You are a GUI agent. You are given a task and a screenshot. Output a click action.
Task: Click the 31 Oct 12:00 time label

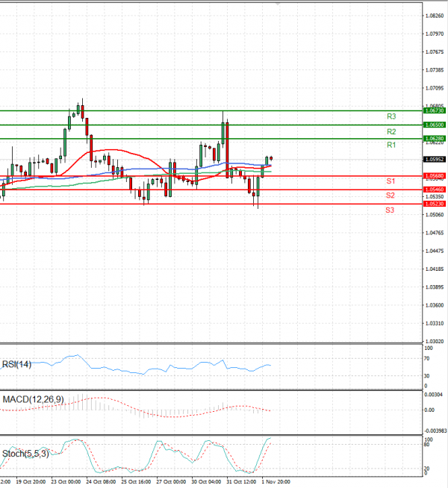click(x=241, y=482)
